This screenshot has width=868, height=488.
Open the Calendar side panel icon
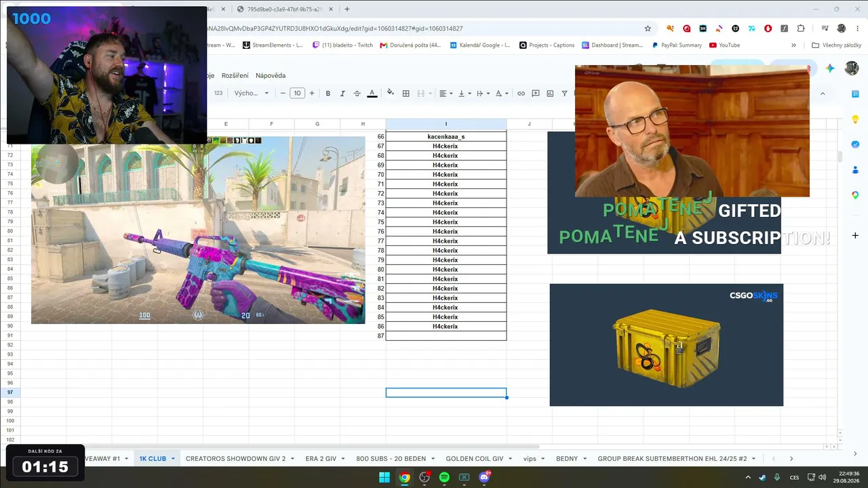[x=855, y=94]
